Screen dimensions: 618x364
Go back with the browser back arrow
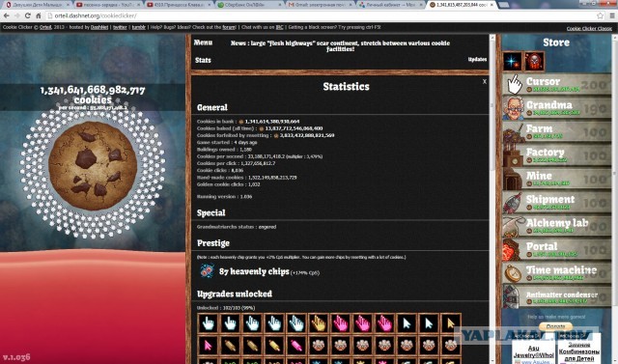click(x=7, y=15)
